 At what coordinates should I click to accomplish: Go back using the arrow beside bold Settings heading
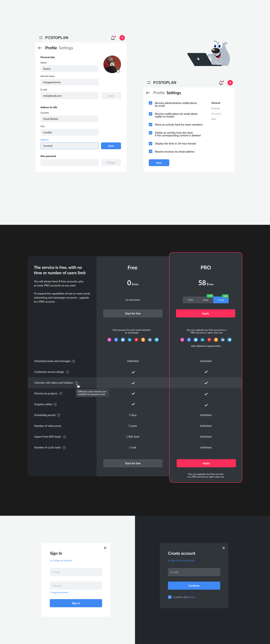click(148, 93)
